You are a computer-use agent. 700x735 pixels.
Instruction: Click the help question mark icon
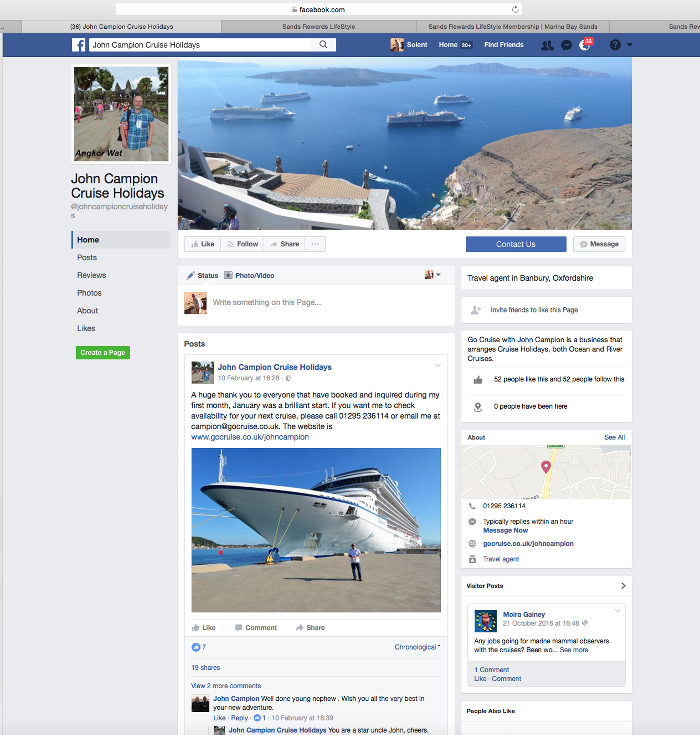pyautogui.click(x=615, y=45)
